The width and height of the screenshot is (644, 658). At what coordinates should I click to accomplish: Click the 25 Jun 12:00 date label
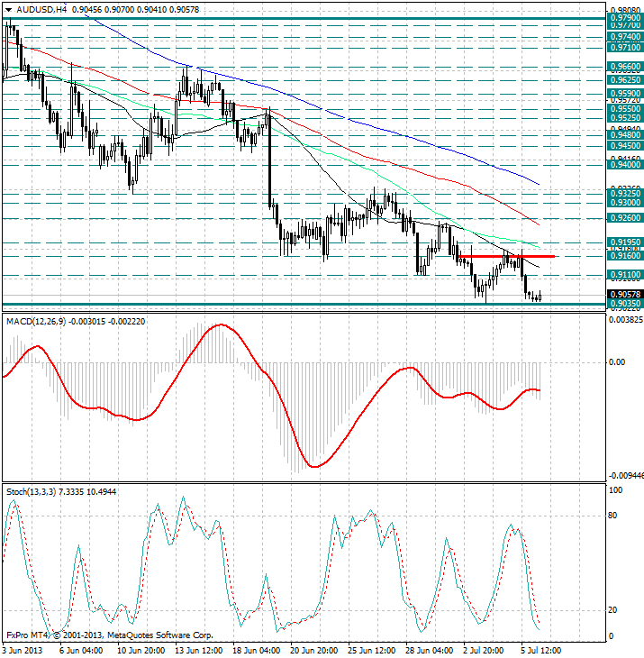(372, 651)
